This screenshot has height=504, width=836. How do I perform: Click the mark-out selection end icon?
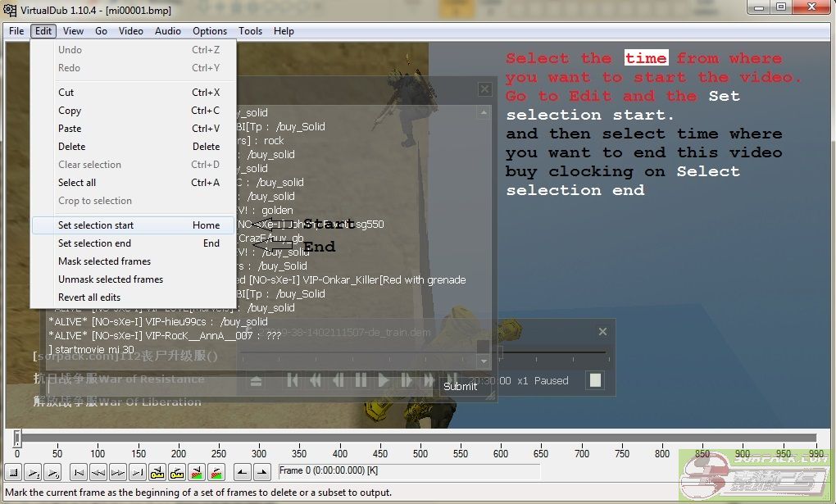pos(261,471)
